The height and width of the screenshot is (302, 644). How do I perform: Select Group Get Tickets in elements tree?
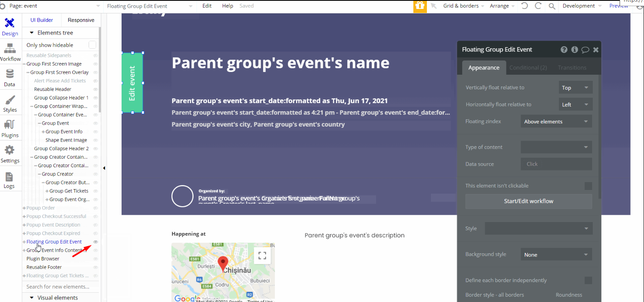point(69,191)
